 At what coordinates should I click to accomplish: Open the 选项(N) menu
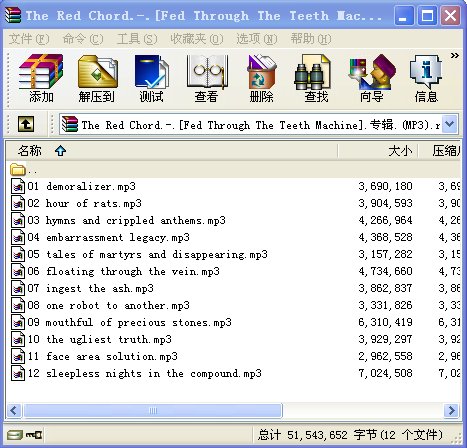(x=257, y=39)
